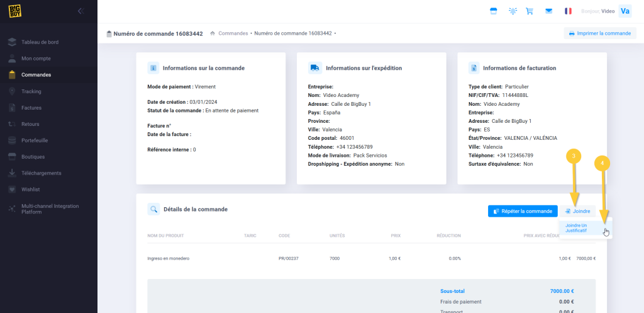Open Factures in the sidebar

(x=31, y=108)
